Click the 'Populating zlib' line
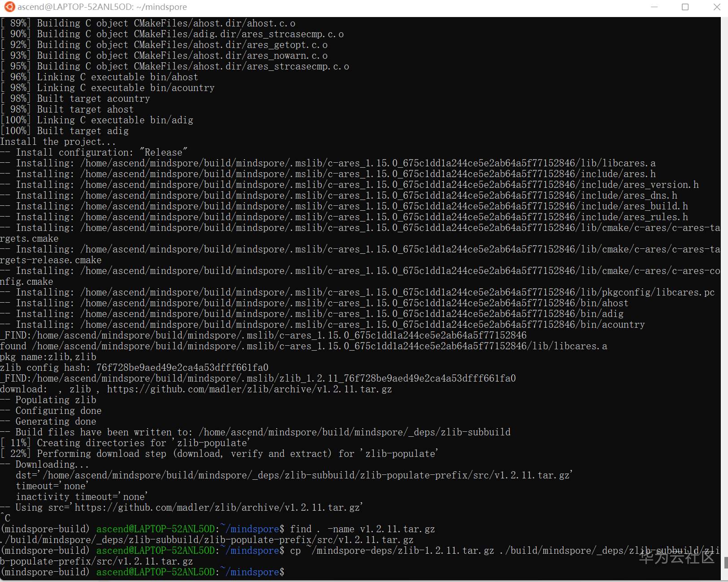 click(x=48, y=400)
